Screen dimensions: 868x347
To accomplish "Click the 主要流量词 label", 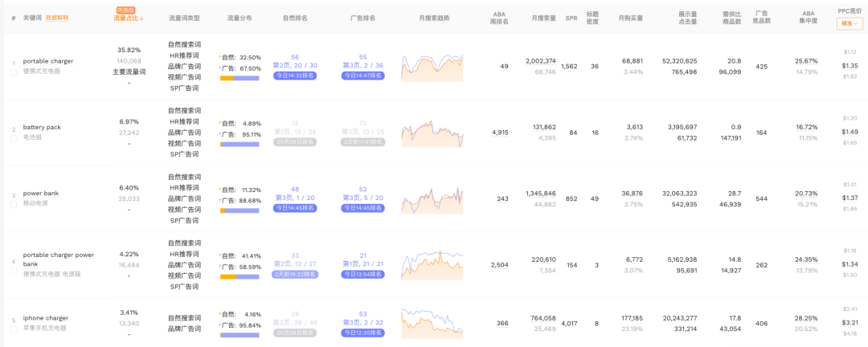I will (129, 72).
